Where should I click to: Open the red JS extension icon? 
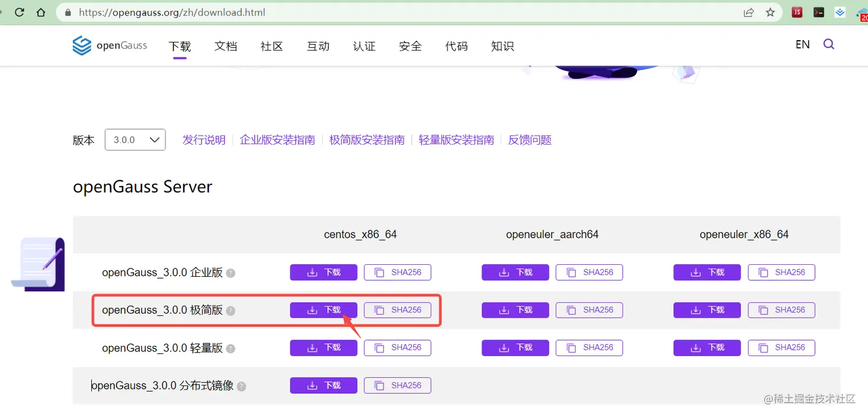pyautogui.click(x=797, y=12)
